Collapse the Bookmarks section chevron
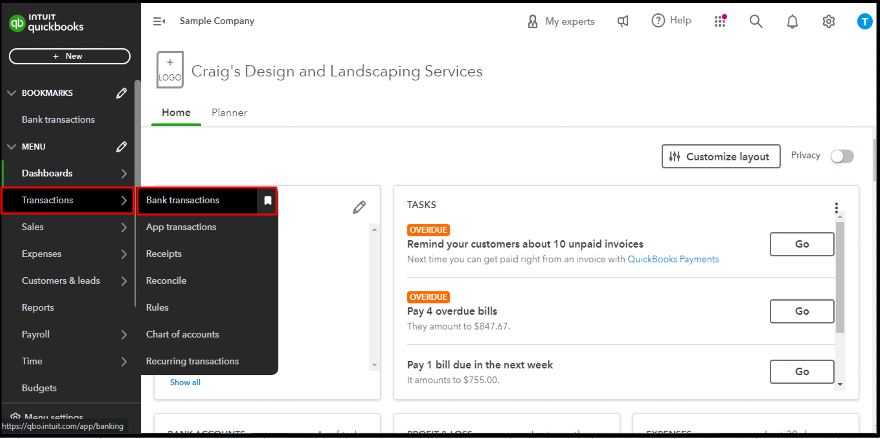This screenshot has height=439, width=880. point(12,93)
